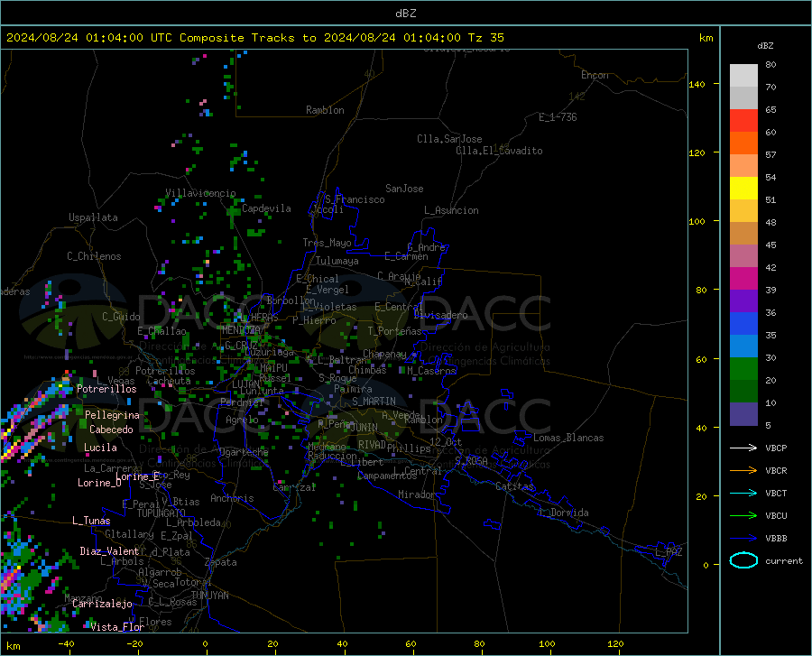Click the blue VBBB arrow legend icon

tap(743, 539)
